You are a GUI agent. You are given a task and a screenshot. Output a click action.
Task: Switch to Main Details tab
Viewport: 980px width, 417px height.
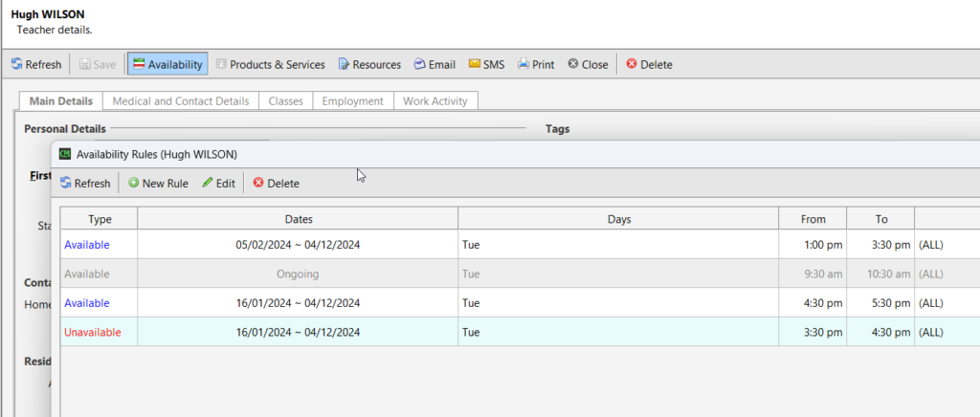(x=61, y=100)
